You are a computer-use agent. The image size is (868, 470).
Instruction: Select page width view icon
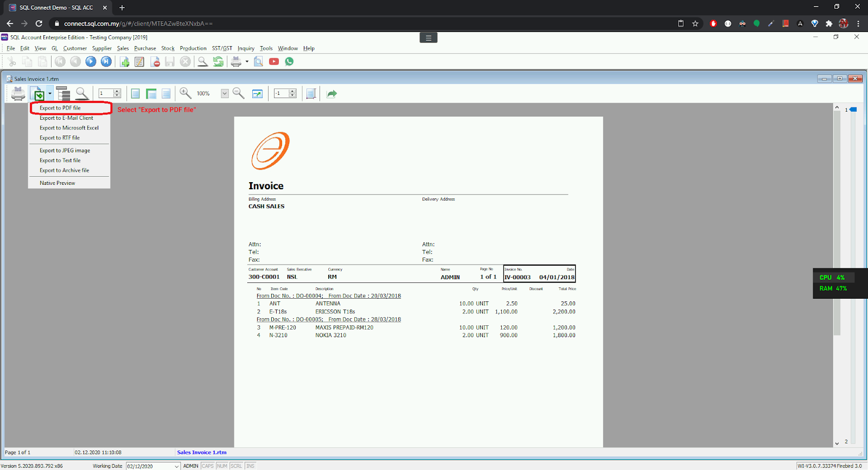pyautogui.click(x=151, y=94)
